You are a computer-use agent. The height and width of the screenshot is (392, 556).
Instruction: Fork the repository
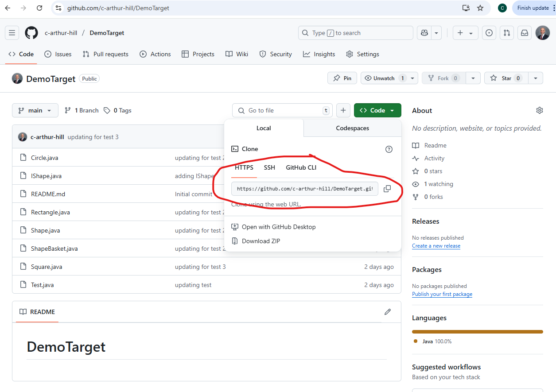[x=443, y=78]
